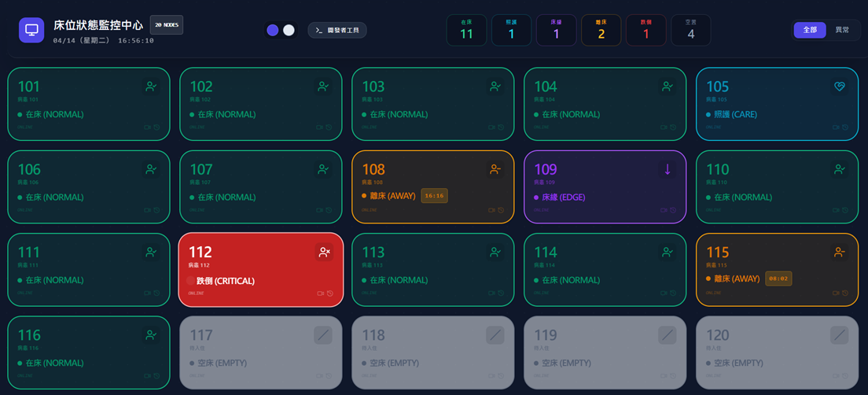The height and width of the screenshot is (395, 868).
Task: Filter by the 床緣 1 counter
Action: point(557,30)
